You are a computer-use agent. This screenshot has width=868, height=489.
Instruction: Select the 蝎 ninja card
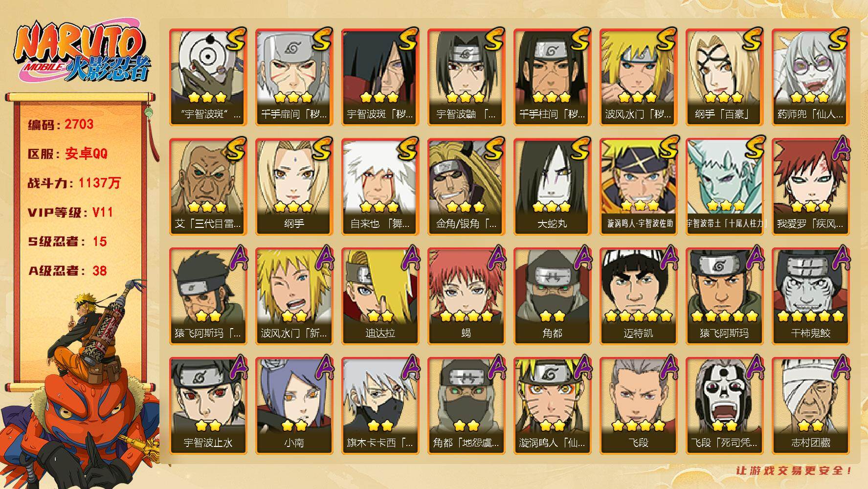coord(466,296)
